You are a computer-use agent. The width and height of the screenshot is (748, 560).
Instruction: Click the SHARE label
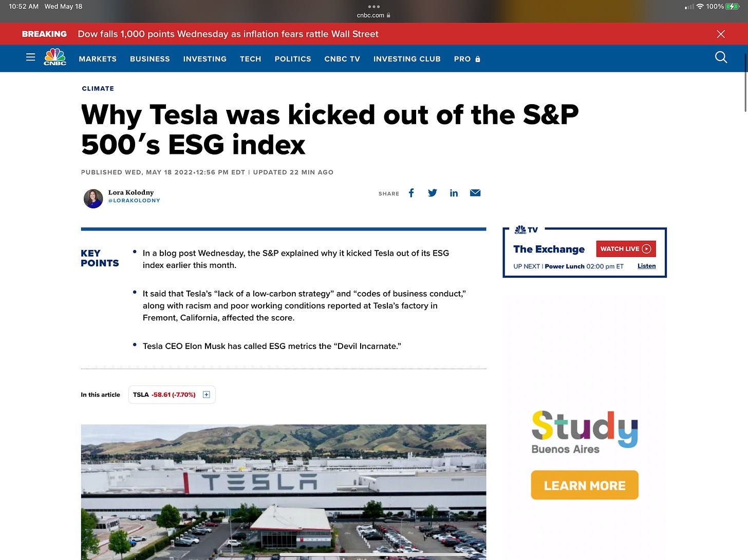[x=389, y=194]
